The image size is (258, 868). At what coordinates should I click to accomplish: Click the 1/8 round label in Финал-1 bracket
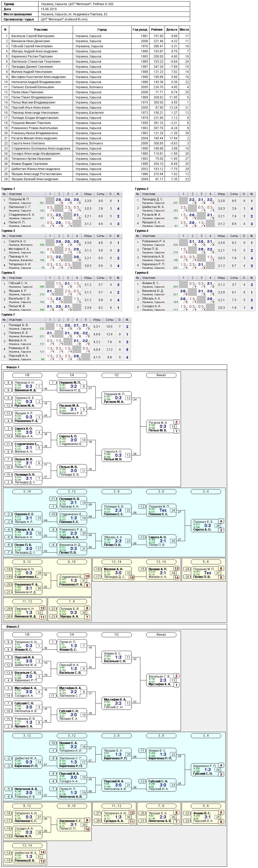pyautogui.click(x=27, y=375)
